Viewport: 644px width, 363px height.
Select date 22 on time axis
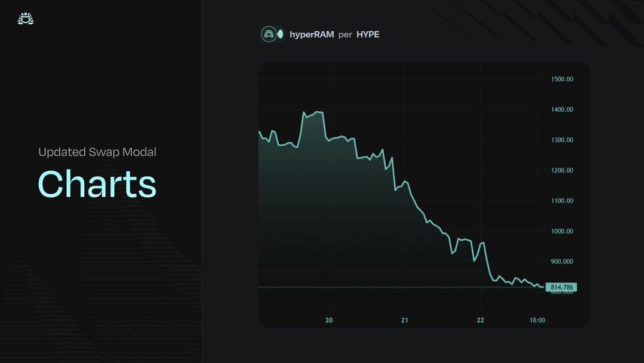(481, 321)
